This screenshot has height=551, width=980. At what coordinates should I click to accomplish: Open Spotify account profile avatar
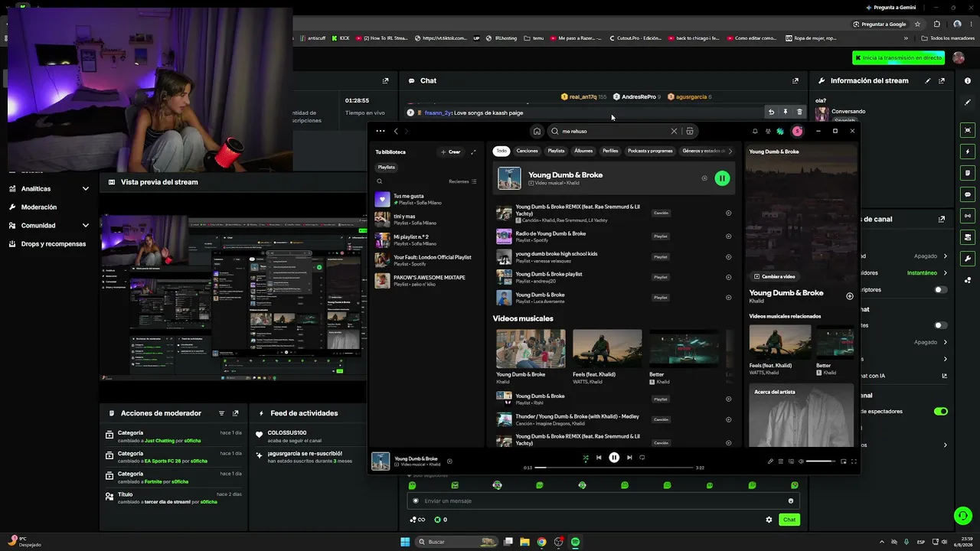coord(797,131)
